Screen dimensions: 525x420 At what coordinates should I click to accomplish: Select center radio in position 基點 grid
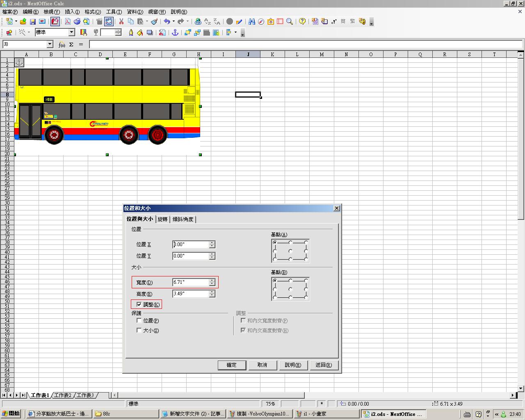[x=290, y=251]
